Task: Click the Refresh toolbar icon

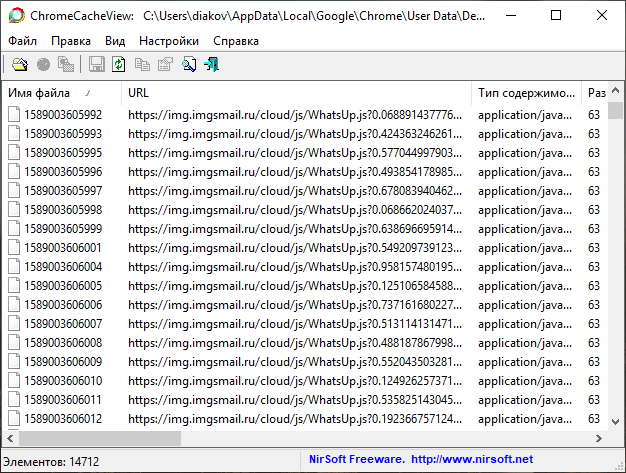Action: (x=119, y=64)
